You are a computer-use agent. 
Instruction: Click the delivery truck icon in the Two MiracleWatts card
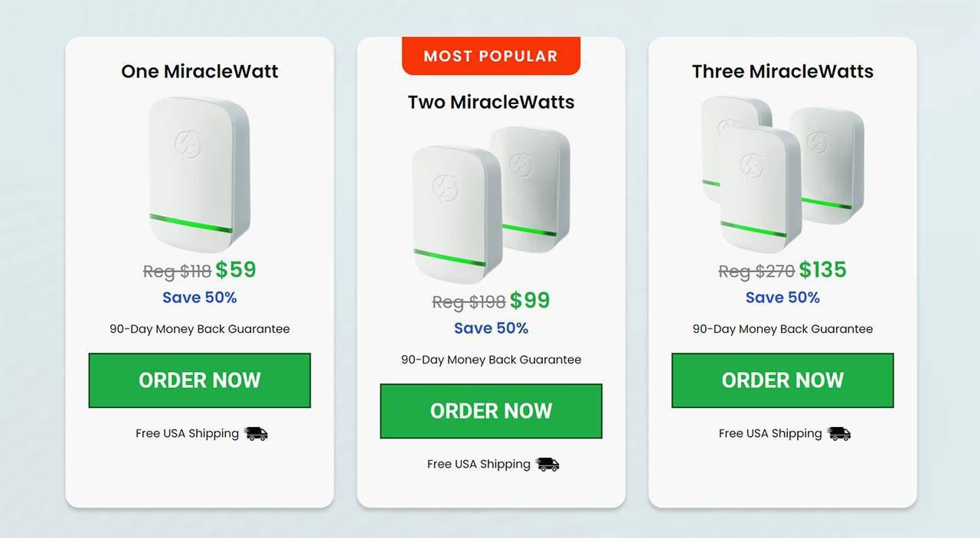(x=547, y=465)
